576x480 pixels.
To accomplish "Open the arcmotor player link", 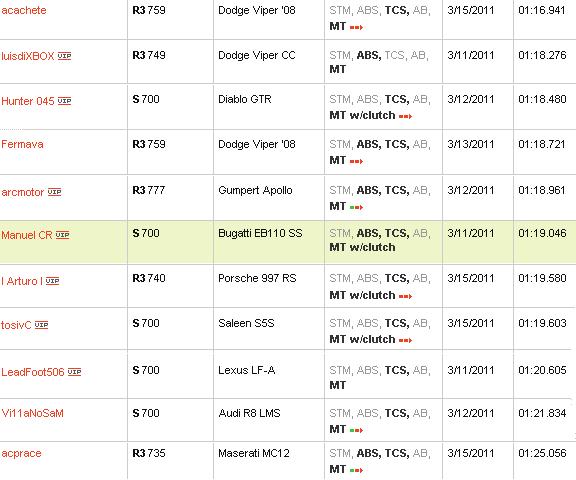I will [x=23, y=192].
